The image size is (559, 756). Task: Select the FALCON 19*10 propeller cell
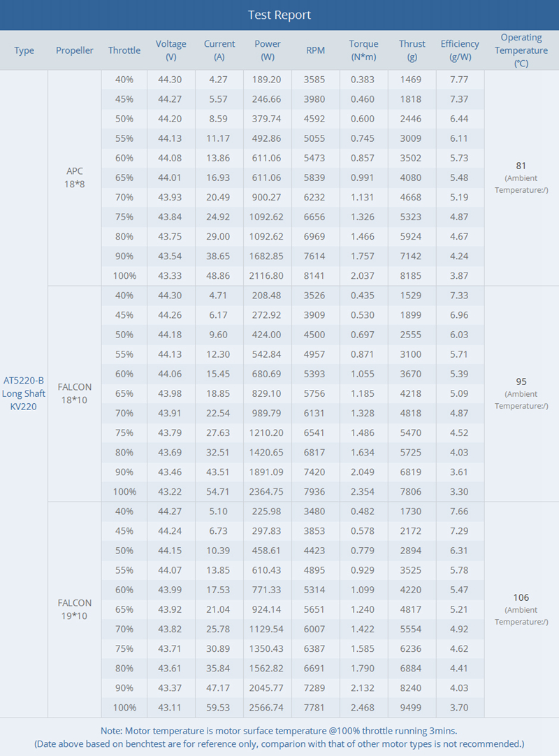pyautogui.click(x=75, y=609)
